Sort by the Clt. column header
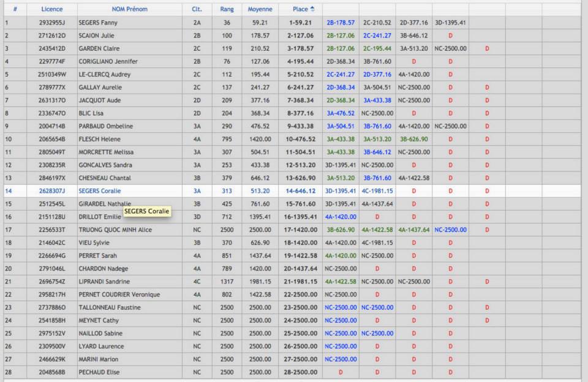This screenshot has width=588, height=382. coord(197,9)
